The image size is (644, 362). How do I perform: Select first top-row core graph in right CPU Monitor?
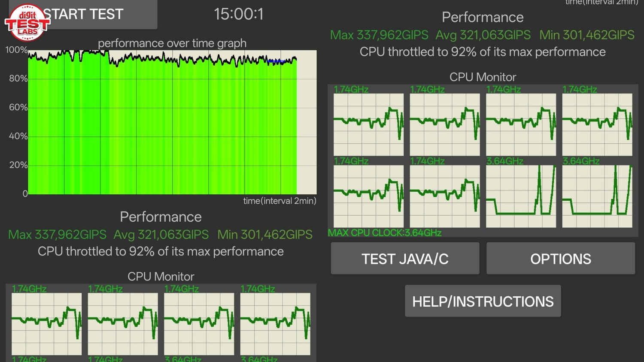click(368, 124)
